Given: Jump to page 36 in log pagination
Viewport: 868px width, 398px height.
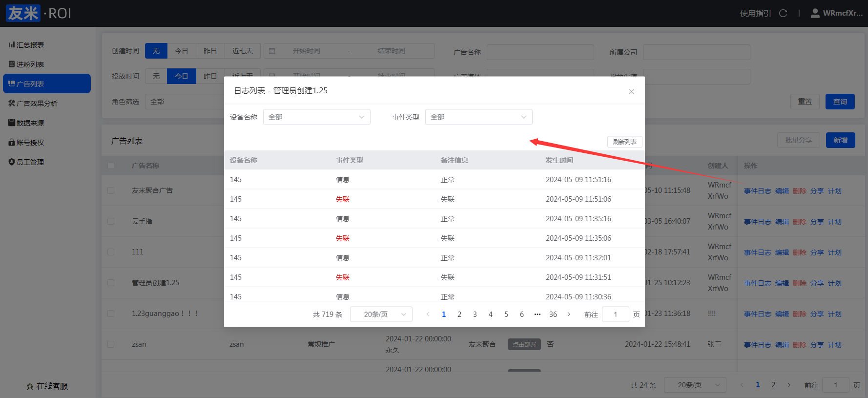Looking at the screenshot, I should coord(553,314).
